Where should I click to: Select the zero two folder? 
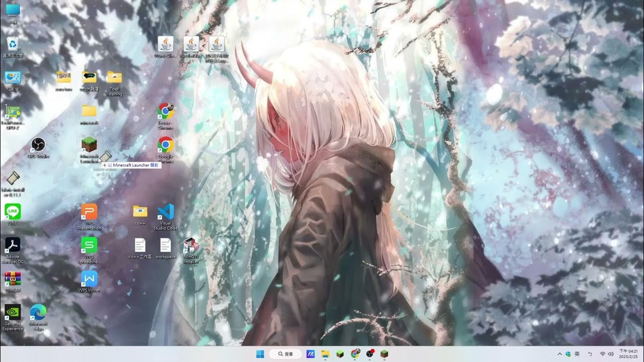pos(63,80)
